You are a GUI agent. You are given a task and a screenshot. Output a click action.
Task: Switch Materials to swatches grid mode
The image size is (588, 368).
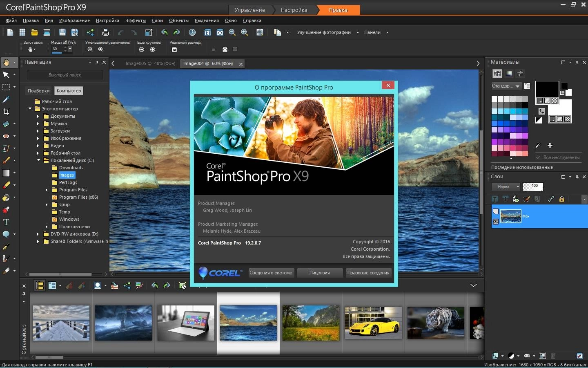click(x=497, y=74)
